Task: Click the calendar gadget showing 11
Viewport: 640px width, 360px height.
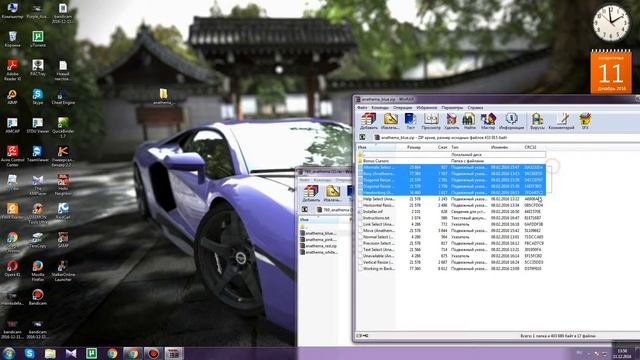Action: [x=611, y=71]
